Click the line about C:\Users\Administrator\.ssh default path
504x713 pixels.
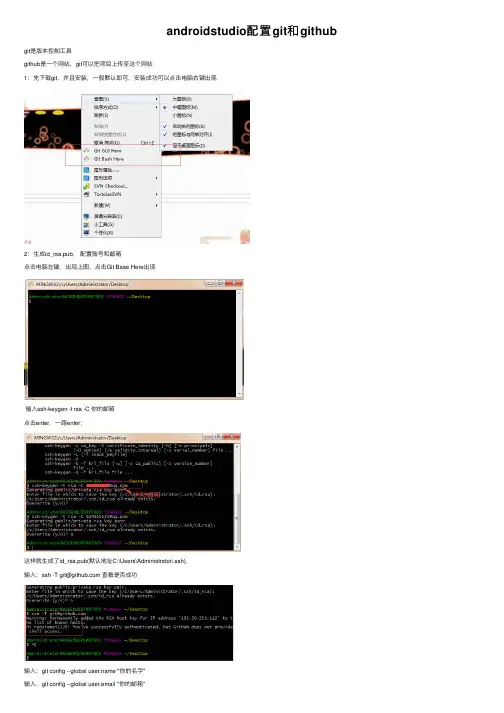coord(106,561)
